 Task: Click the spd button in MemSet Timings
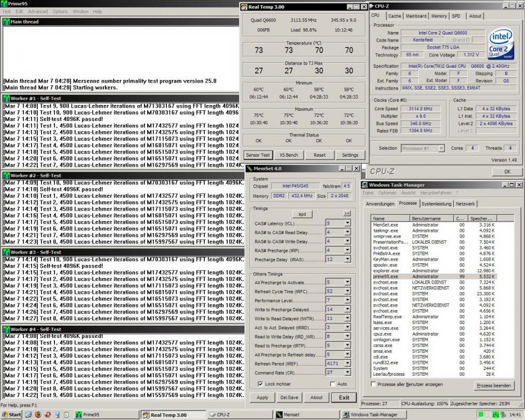[x=302, y=214]
